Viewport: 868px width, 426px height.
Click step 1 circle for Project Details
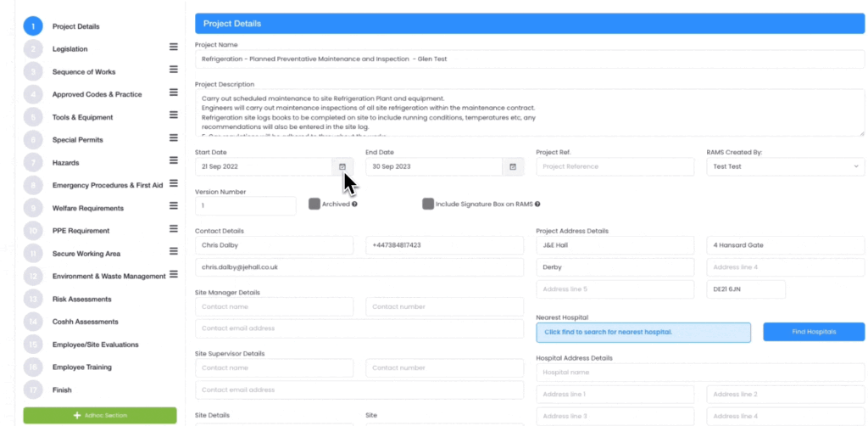(x=33, y=26)
